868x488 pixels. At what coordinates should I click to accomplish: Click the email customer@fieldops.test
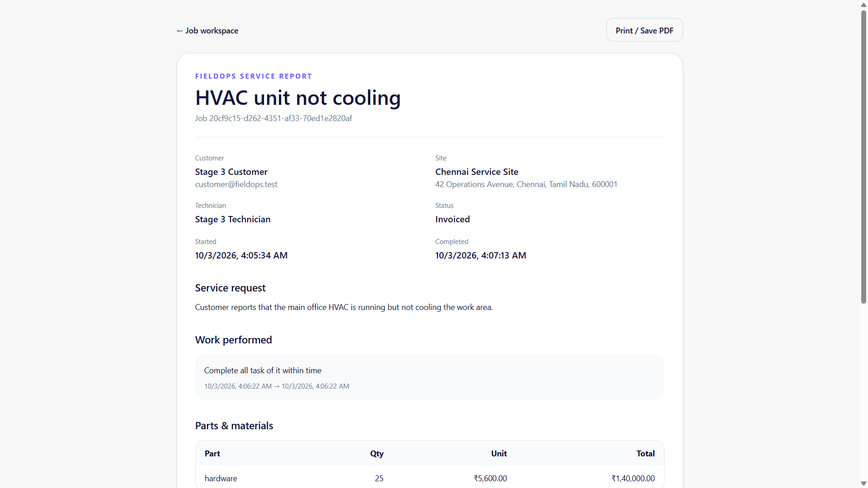coord(236,184)
